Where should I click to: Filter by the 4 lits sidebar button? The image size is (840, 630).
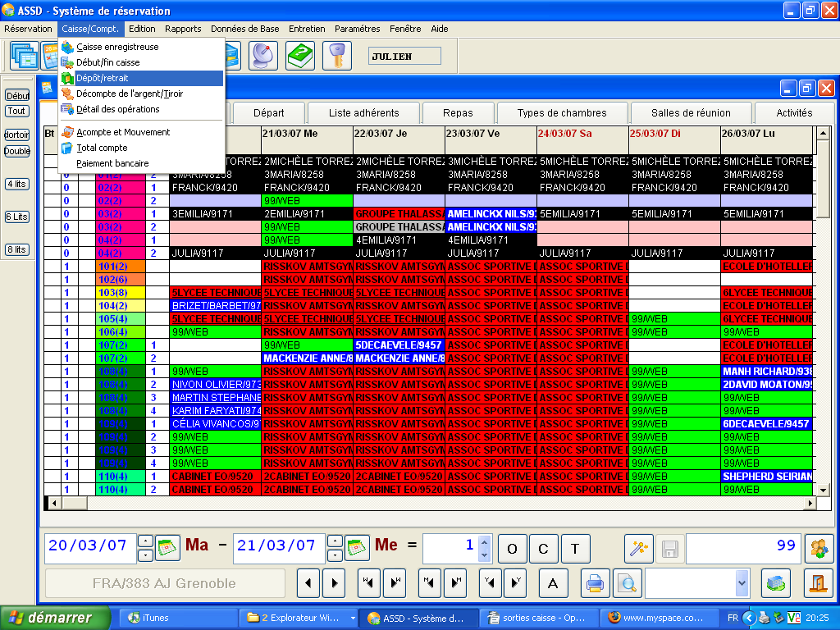[17, 184]
